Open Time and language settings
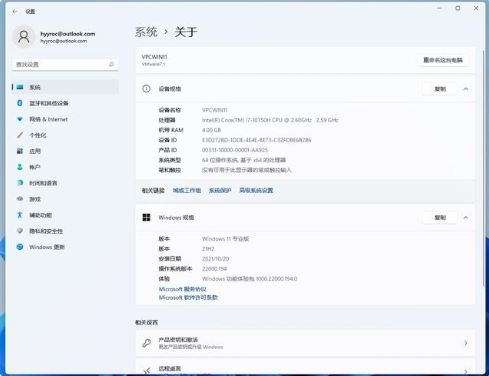The image size is (489, 376). pyautogui.click(x=65, y=183)
